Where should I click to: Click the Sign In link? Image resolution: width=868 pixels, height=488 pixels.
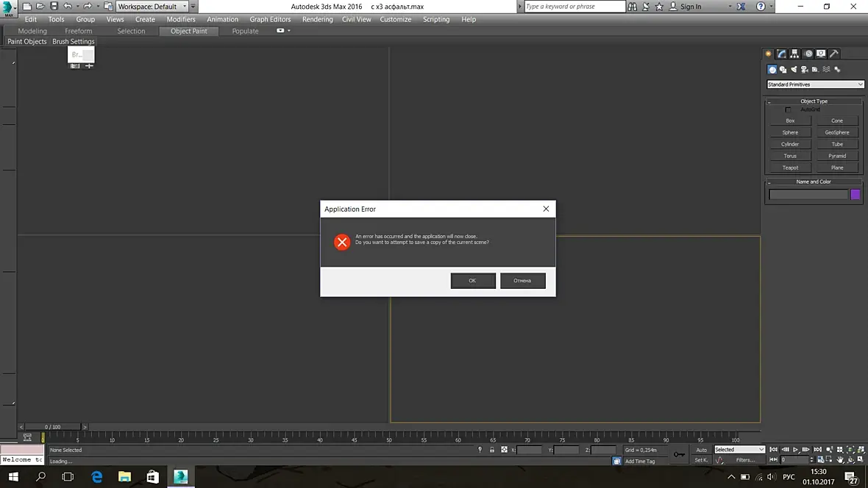pos(690,7)
